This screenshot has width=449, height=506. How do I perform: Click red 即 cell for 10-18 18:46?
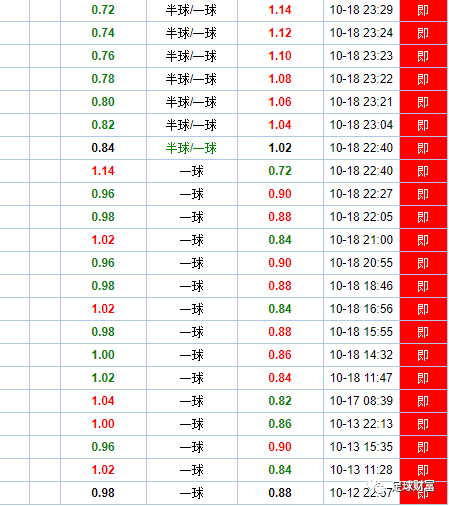tap(423, 286)
